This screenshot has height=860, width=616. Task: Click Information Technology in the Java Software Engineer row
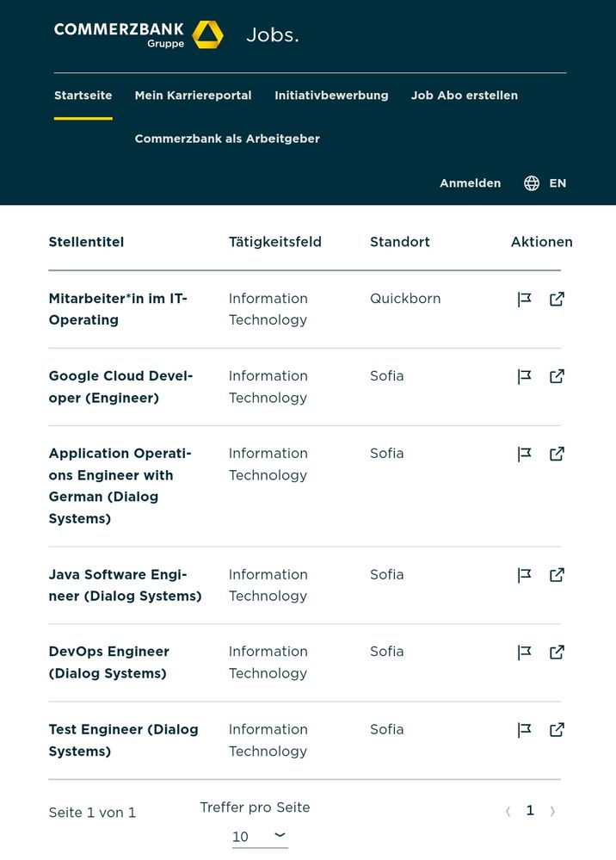coord(268,585)
